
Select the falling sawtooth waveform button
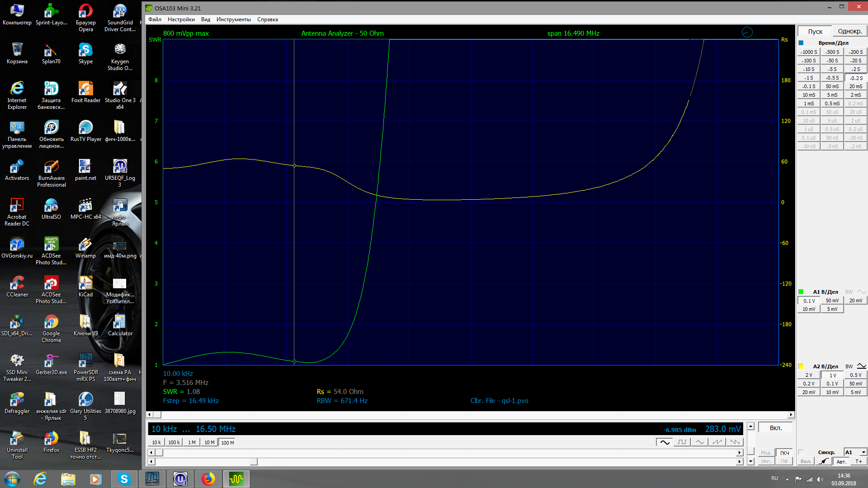click(x=735, y=442)
